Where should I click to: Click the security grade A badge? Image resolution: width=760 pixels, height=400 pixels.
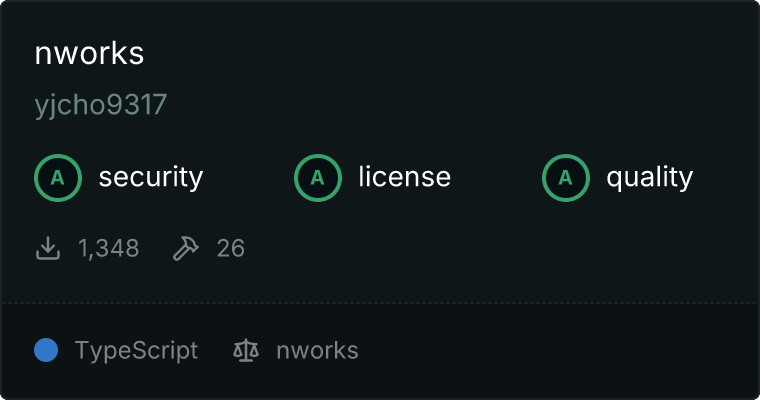(58, 178)
